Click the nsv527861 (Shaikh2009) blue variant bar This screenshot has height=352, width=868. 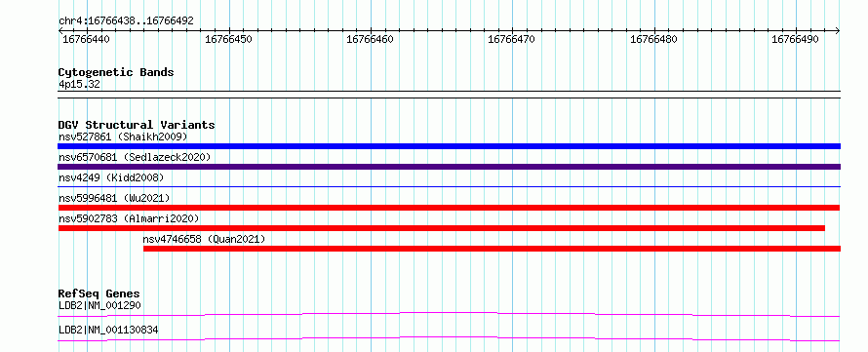pos(449,146)
